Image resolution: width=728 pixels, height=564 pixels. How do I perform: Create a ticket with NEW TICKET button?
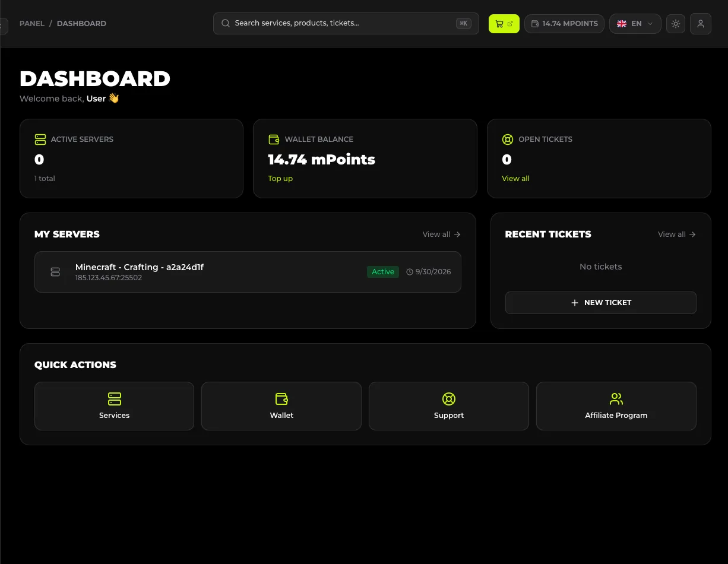click(x=600, y=303)
